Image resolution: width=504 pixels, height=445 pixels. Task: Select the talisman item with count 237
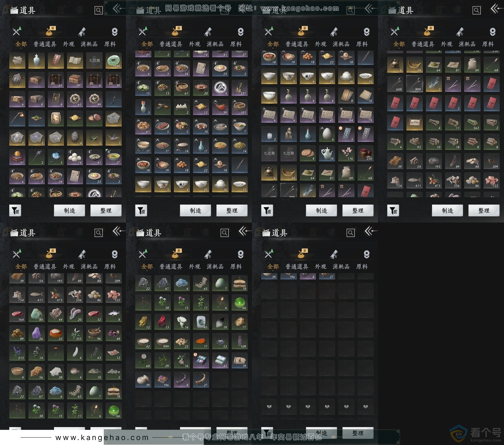[239, 88]
